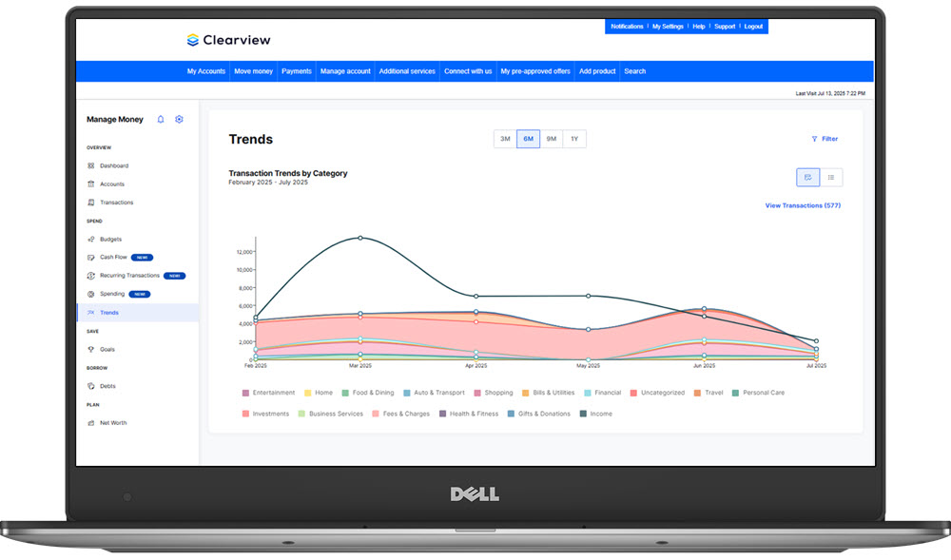Click the Dashboard icon in sidebar

pos(91,165)
